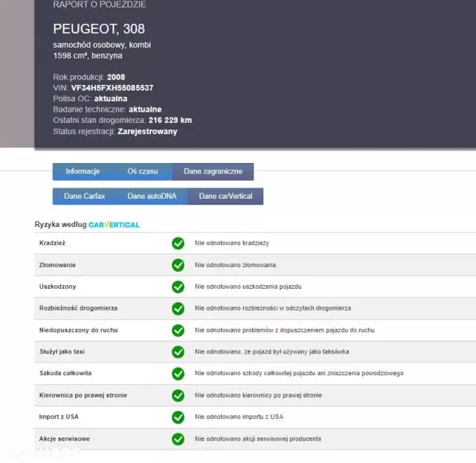Click checkmark for Kierownica po prawej stronie
Screen dimensions: 476x463
(x=178, y=395)
